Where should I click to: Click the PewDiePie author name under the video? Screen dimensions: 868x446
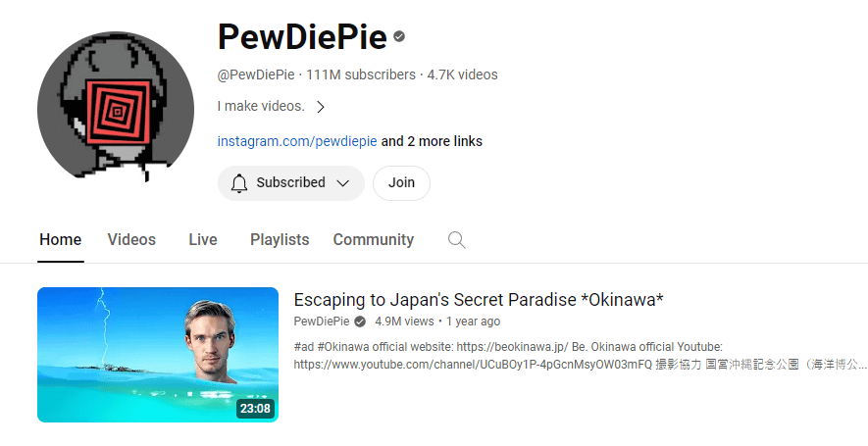coord(322,322)
